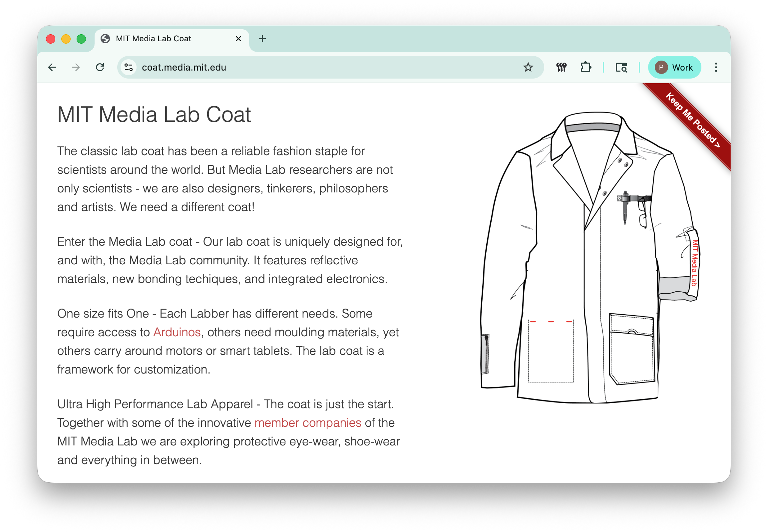Click the forward navigation arrow
Viewport: 768px width, 532px height.
coord(76,67)
